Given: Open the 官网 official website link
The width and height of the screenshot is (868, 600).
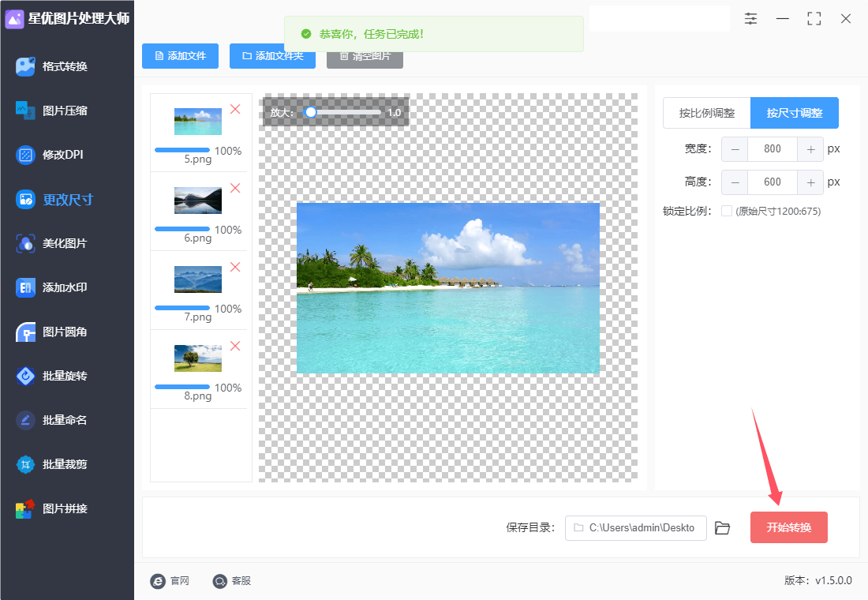Looking at the screenshot, I should click(x=170, y=581).
